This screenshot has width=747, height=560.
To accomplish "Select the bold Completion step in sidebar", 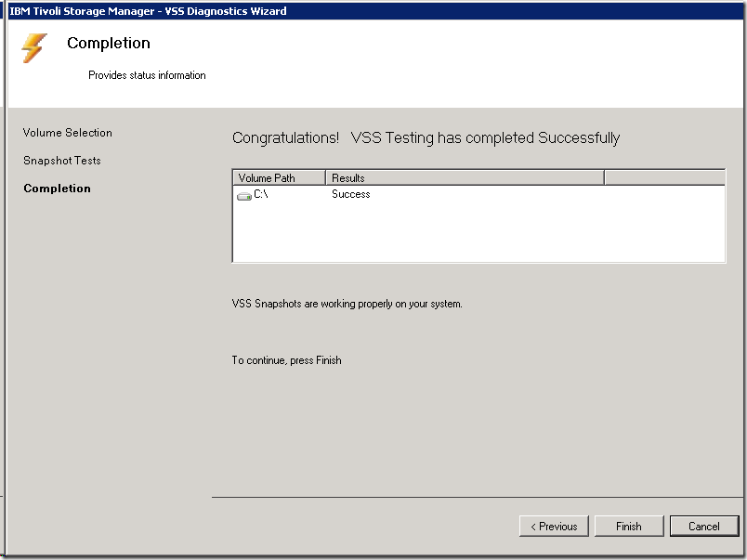I will (x=58, y=189).
